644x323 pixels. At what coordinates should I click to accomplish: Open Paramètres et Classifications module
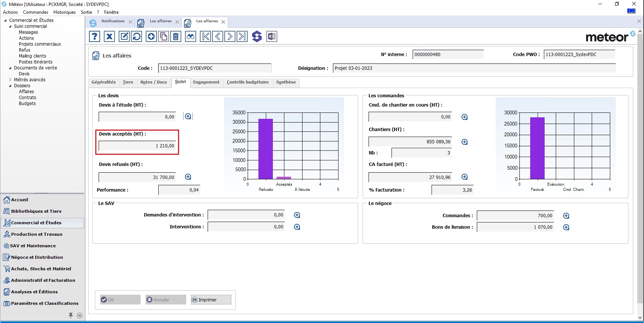[42, 303]
